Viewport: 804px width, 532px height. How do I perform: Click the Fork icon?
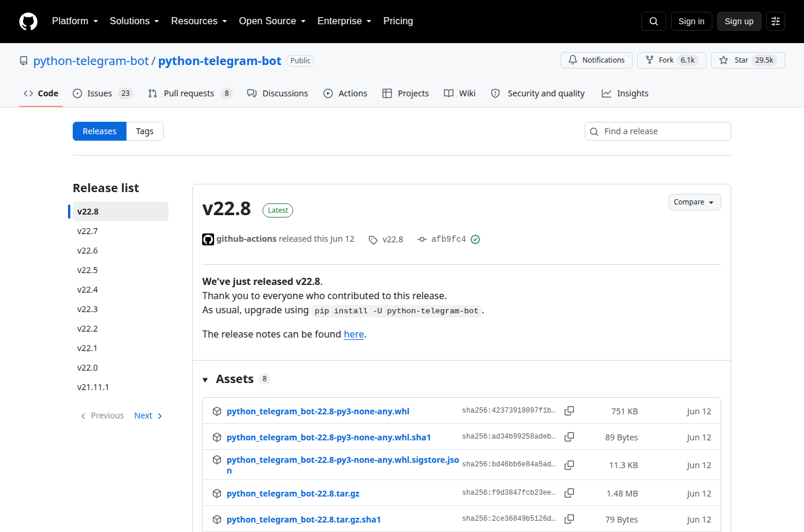click(x=650, y=60)
